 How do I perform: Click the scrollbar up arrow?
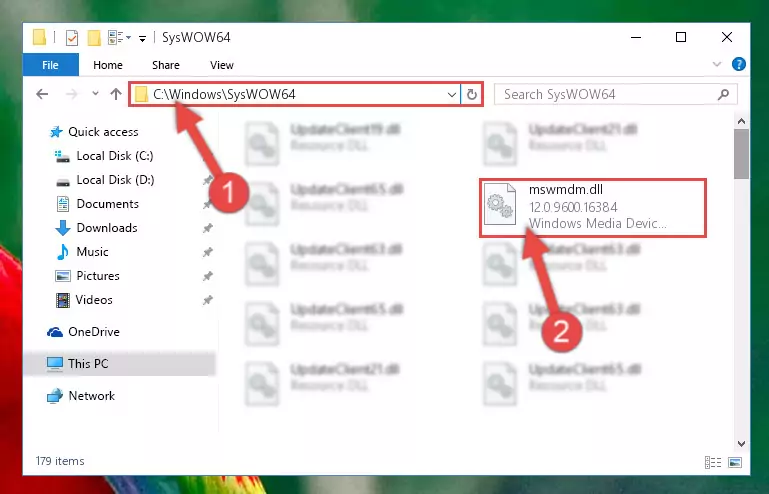(742, 121)
